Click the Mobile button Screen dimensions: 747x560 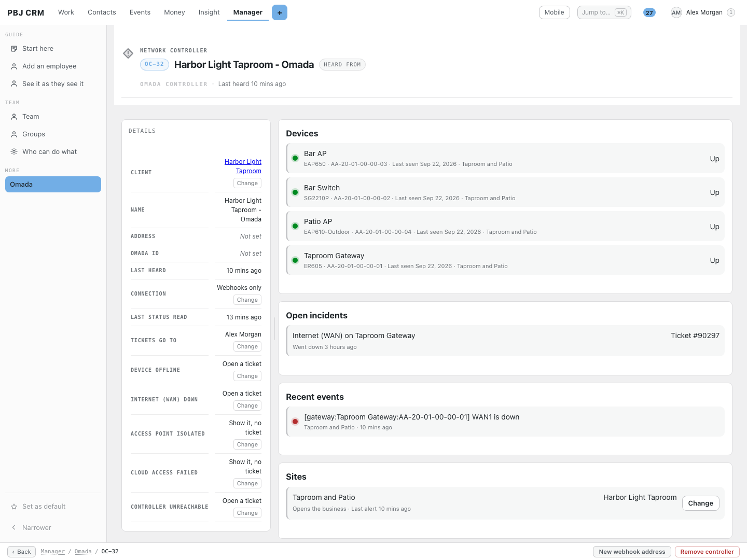555,12
